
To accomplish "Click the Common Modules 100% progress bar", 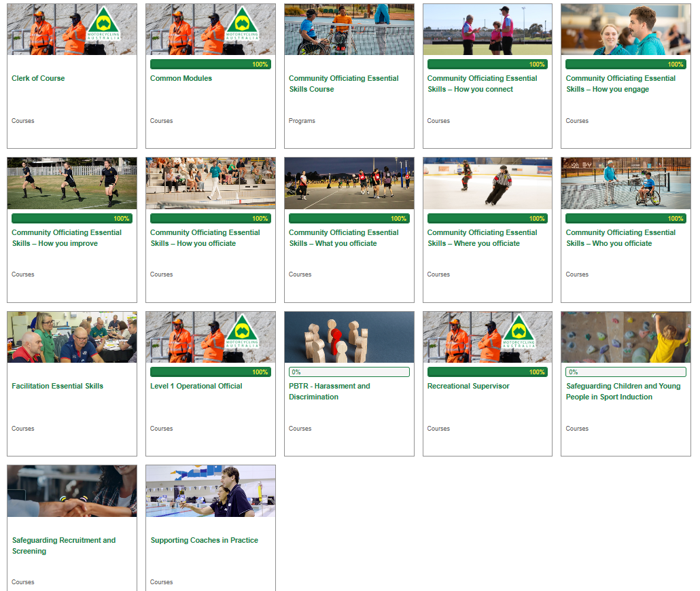I will [x=210, y=65].
